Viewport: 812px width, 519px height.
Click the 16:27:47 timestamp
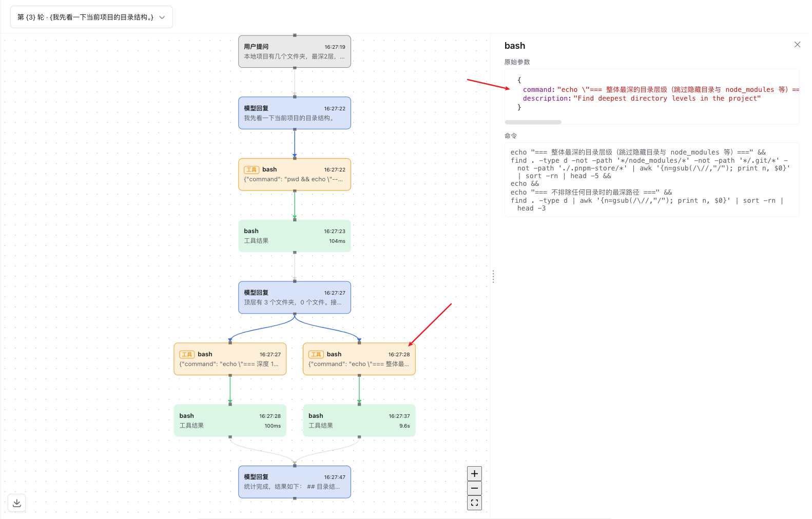(x=335, y=477)
